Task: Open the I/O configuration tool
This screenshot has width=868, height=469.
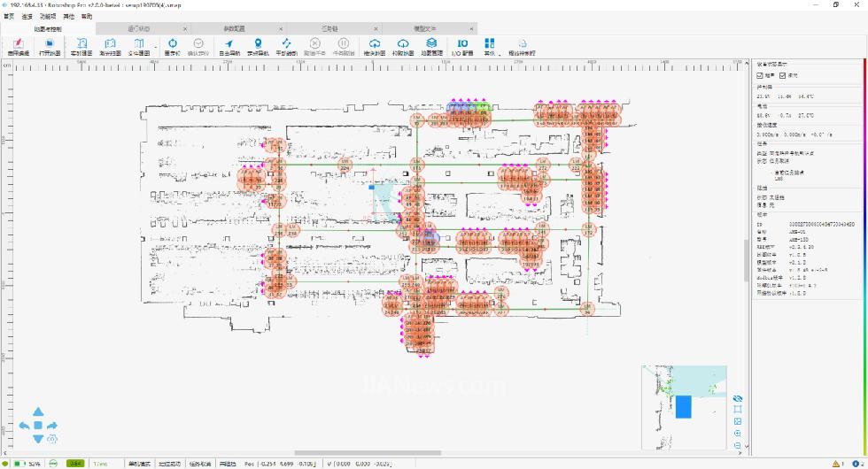Action: [462, 43]
